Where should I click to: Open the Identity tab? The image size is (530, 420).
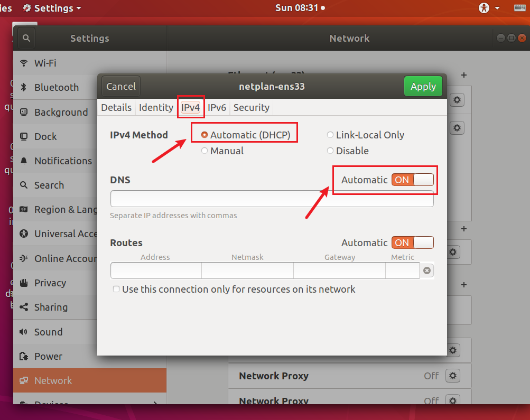pos(156,107)
